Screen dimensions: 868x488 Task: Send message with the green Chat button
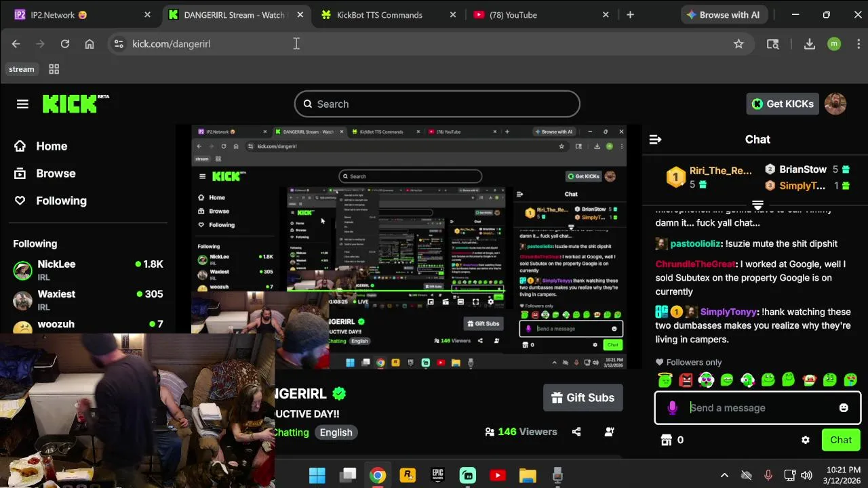click(841, 440)
